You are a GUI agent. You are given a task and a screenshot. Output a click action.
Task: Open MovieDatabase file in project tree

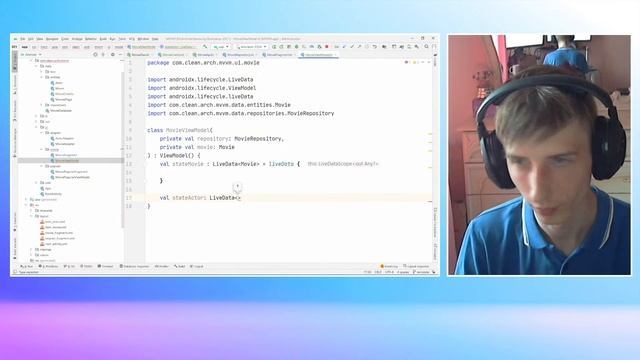(58, 111)
